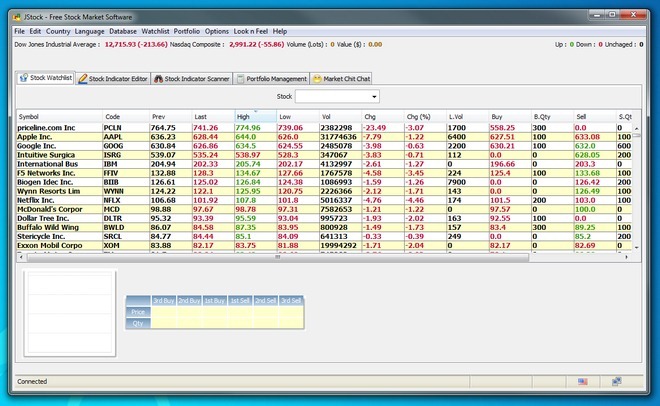Select the International Bus row
Screen dimensions: 660x406
[x=324, y=164]
